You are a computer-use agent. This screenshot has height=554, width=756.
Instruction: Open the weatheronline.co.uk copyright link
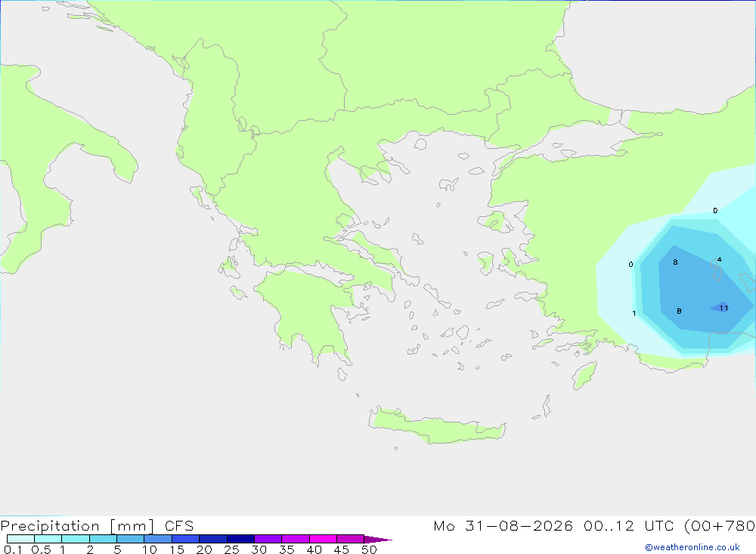(x=692, y=547)
